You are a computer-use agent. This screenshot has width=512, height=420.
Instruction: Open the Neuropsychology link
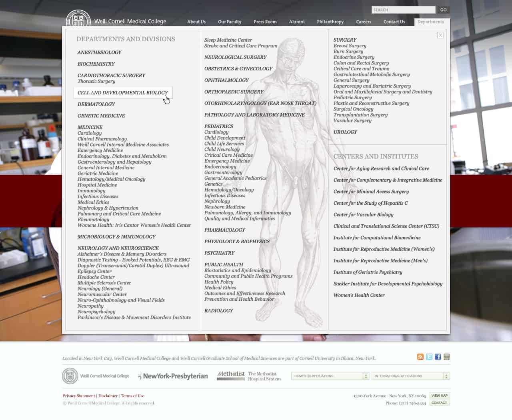coord(96,312)
